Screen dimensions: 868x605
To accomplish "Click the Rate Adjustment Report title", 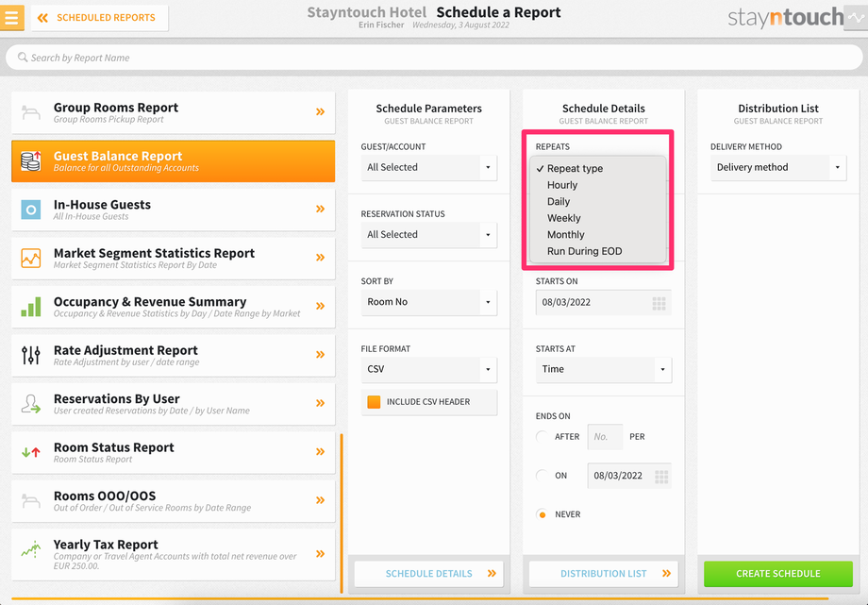I will pos(125,351).
